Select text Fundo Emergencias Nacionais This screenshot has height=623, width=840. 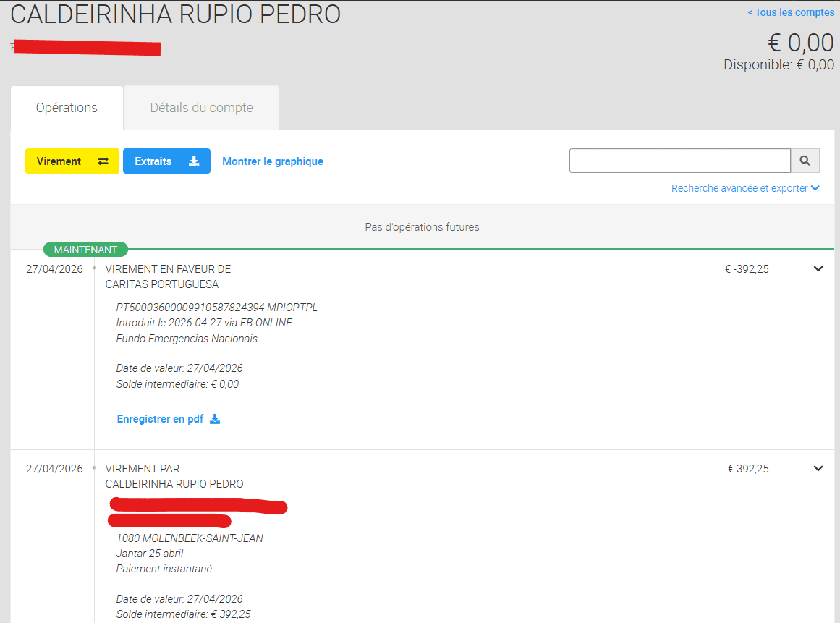click(187, 339)
